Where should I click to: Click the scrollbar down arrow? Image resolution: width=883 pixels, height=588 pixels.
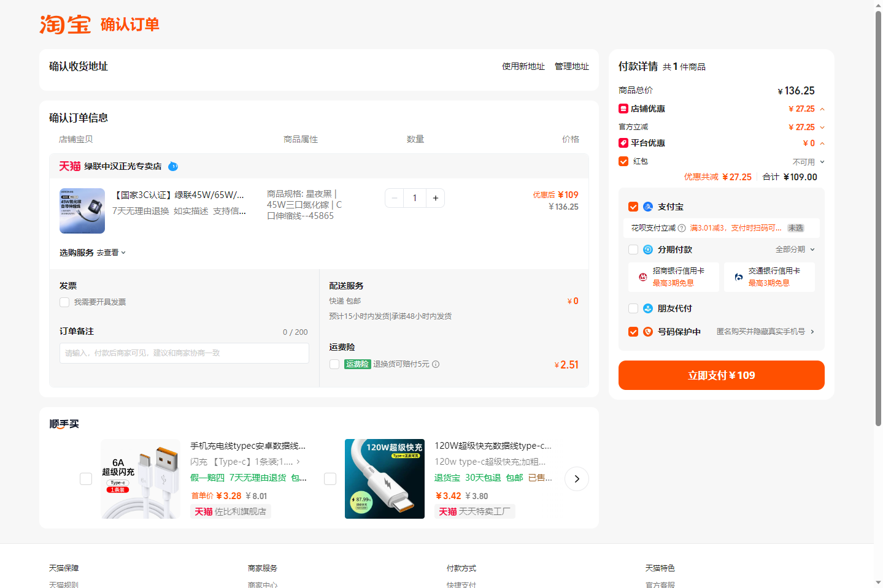878,582
